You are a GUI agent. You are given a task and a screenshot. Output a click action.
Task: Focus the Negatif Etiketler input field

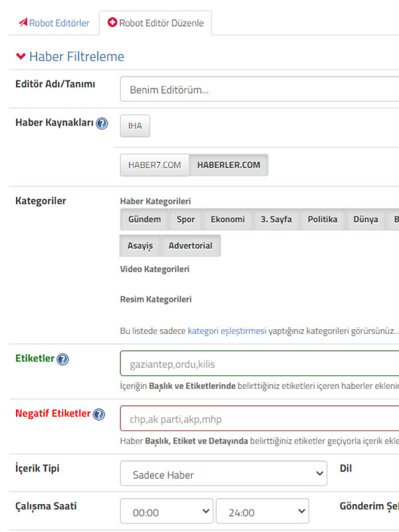coord(259,418)
